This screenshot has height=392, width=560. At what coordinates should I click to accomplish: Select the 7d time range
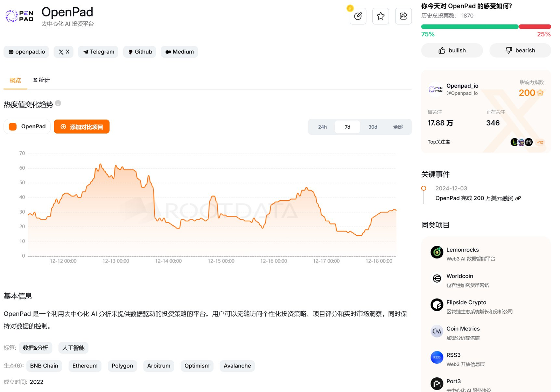pos(348,127)
